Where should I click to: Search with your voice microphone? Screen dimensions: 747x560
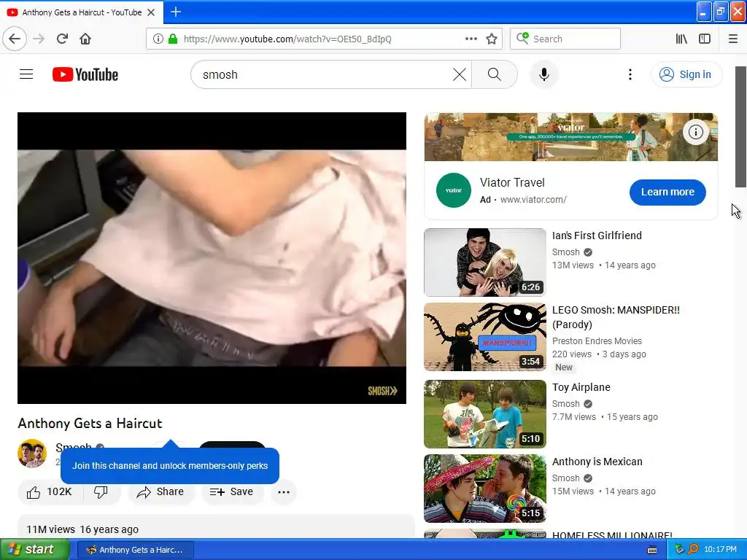(544, 74)
